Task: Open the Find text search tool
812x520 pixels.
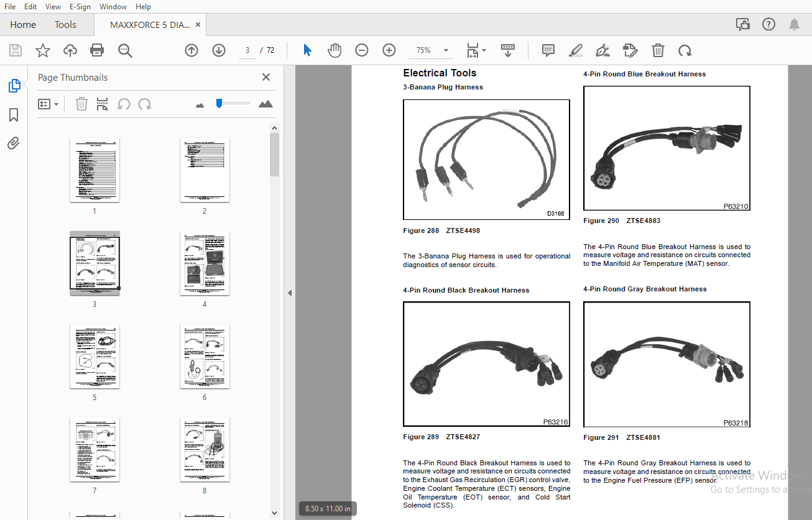Action: click(x=125, y=50)
